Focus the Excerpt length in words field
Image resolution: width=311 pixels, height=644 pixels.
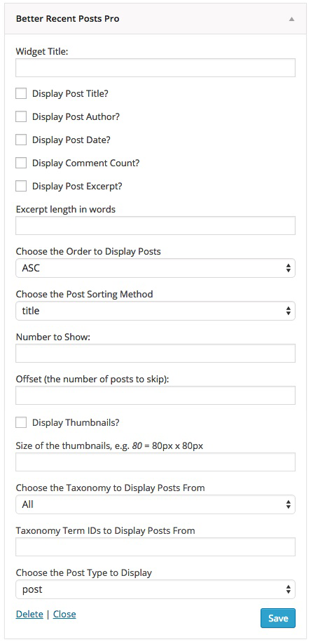point(155,226)
